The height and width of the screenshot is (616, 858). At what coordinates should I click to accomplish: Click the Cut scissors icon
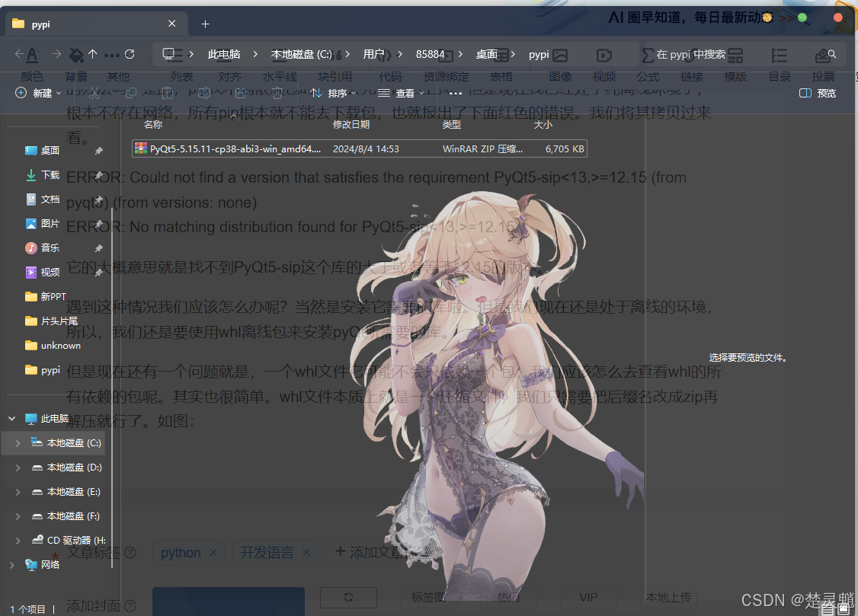[x=94, y=93]
